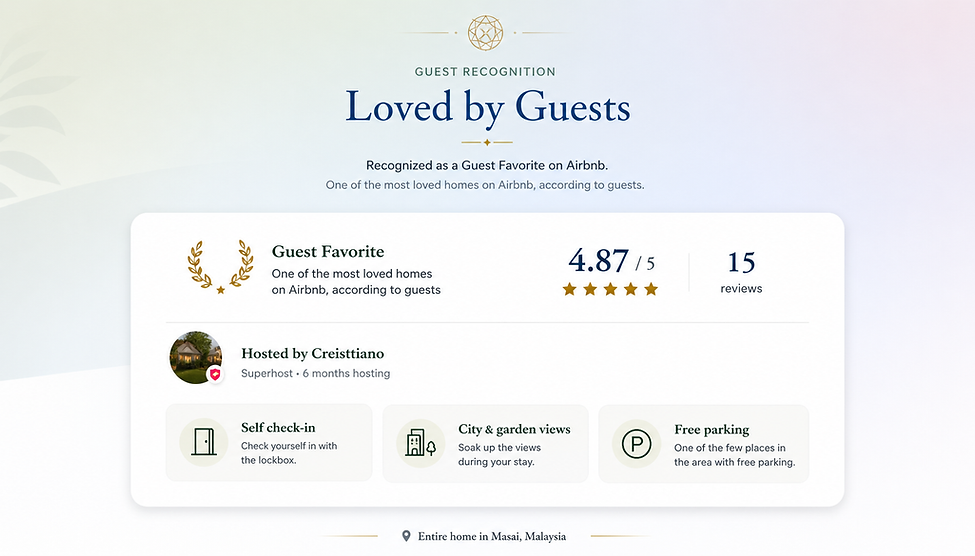Click 'One of the few places in the area with free parking' text
Viewport: 975px width, 556px height.
734,455
